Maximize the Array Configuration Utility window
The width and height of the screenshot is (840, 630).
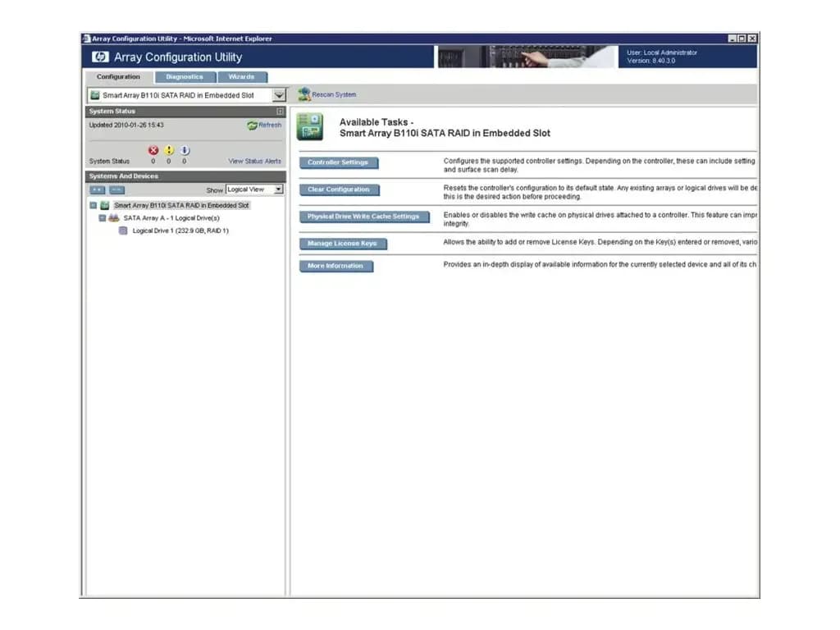742,39
